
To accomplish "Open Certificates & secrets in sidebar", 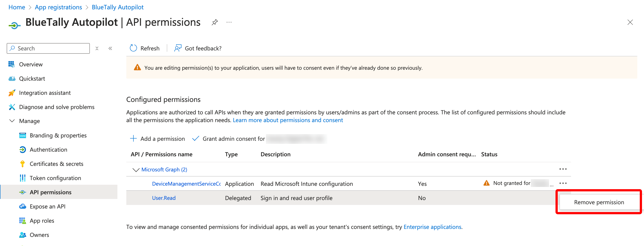I will click(x=56, y=164).
